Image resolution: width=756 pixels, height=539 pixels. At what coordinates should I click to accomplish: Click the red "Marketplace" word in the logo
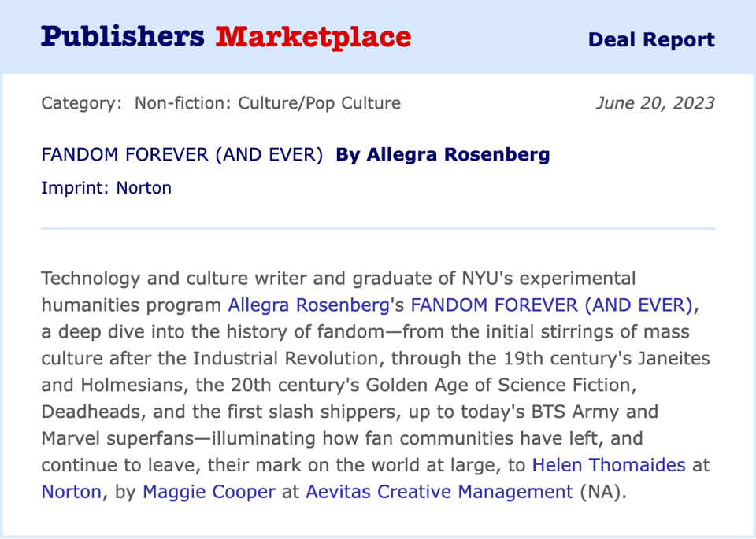pos(313,38)
